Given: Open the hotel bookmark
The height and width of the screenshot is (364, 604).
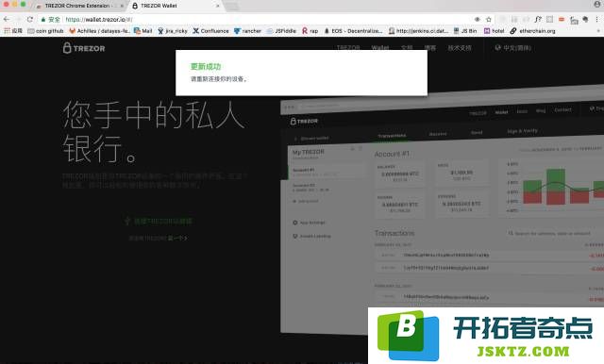Looking at the screenshot, I should point(495,31).
